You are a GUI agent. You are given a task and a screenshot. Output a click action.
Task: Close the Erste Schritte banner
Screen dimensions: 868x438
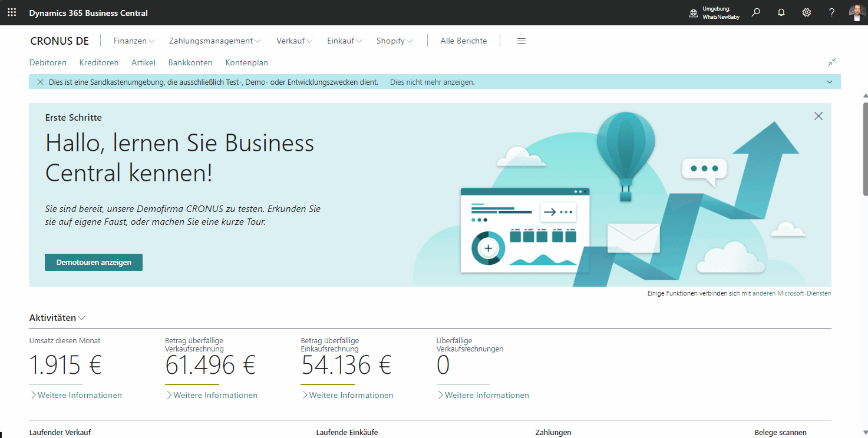pos(819,116)
